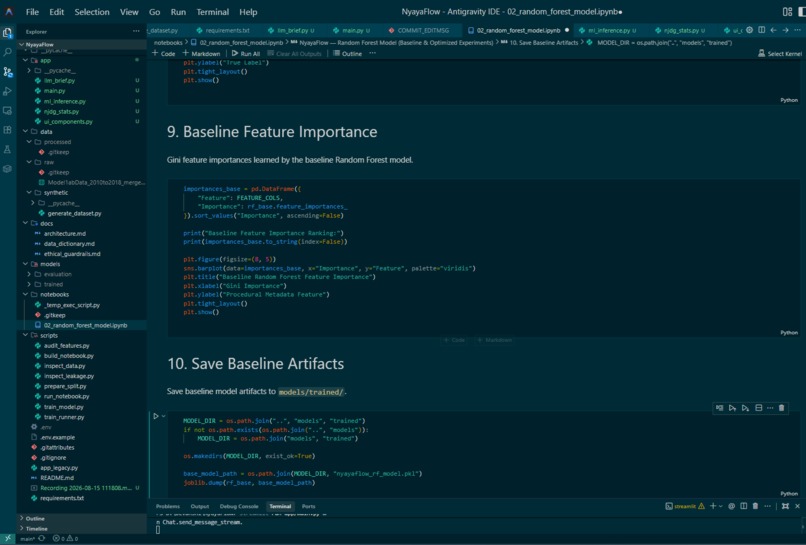Screen dimensions: 806x545
Task: Click Select Kernel
Action: pos(780,53)
